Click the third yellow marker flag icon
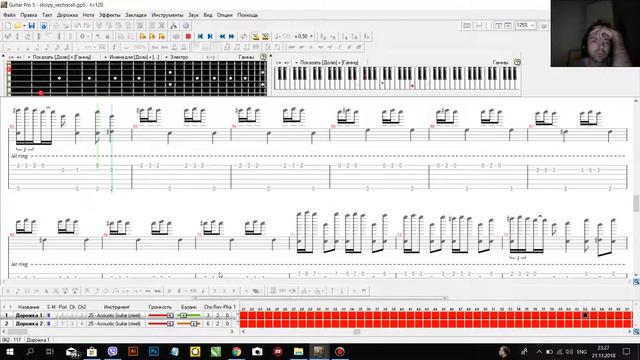Screen dimensions: 640x360 click(x=162, y=36)
